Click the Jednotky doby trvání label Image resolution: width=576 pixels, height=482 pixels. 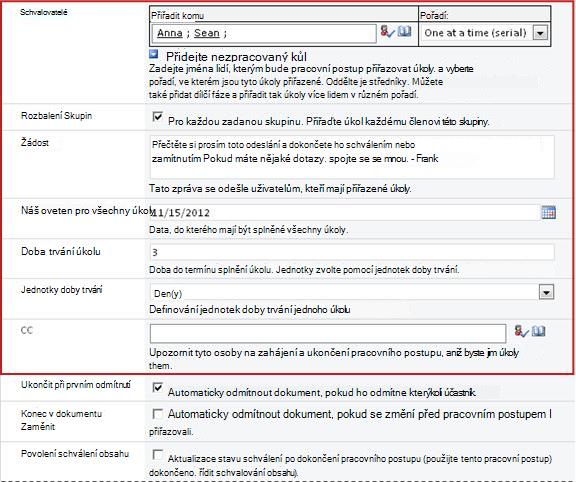click(x=62, y=290)
